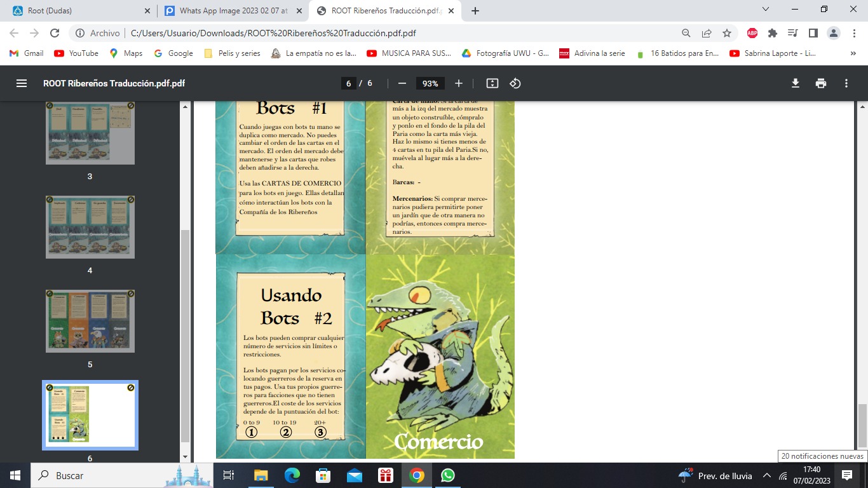Share this page icon in address bar

coord(707,33)
